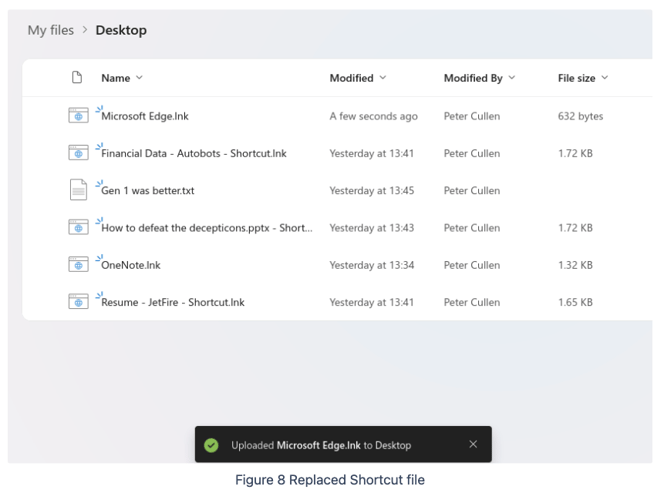This screenshot has height=493, width=664.
Task: Click 'A few seconds ago' modified time
Action: coord(374,116)
